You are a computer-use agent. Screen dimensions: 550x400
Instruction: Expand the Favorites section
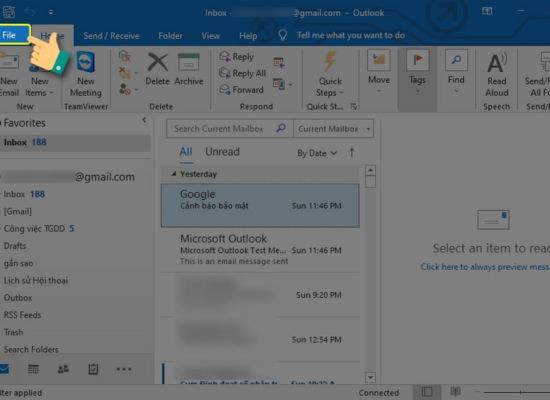(1, 123)
